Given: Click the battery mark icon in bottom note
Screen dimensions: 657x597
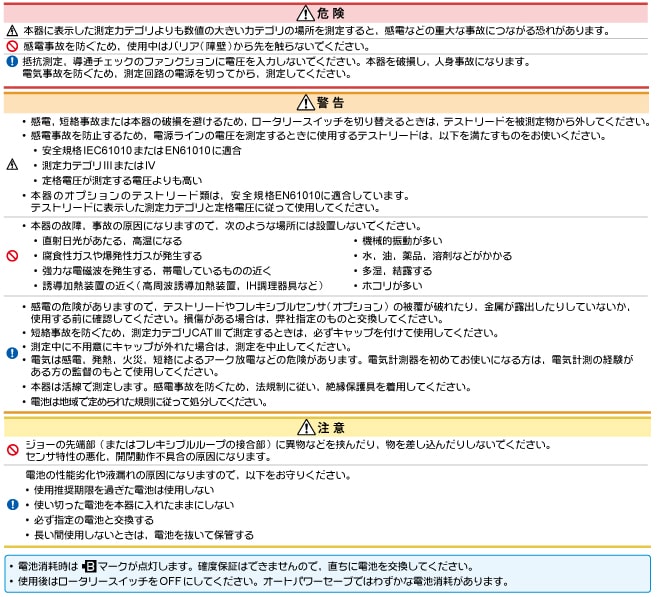Looking at the screenshot, I should 90,566.
